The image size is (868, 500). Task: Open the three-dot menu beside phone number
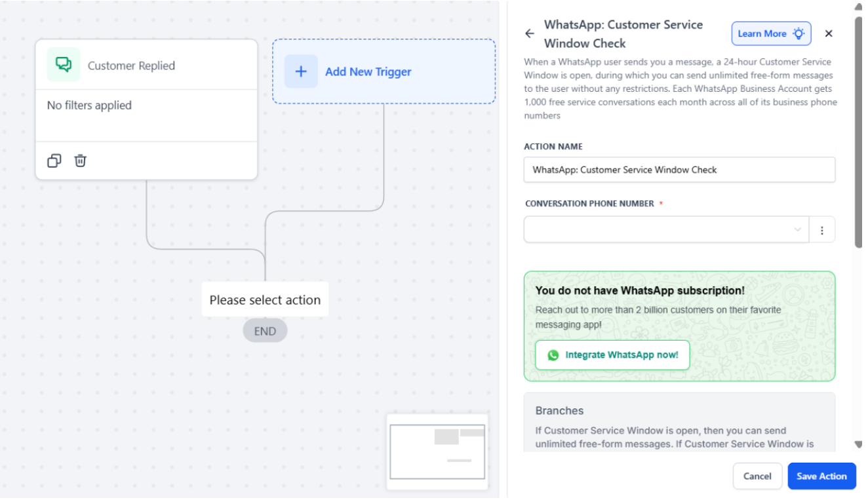(822, 230)
